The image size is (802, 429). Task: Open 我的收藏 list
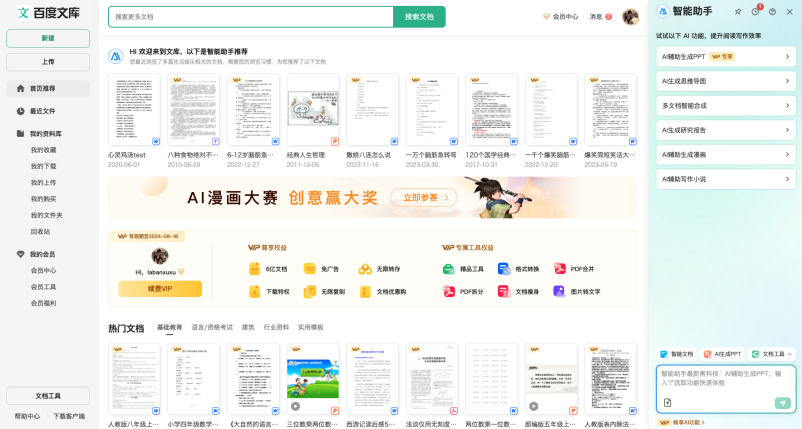(x=43, y=150)
